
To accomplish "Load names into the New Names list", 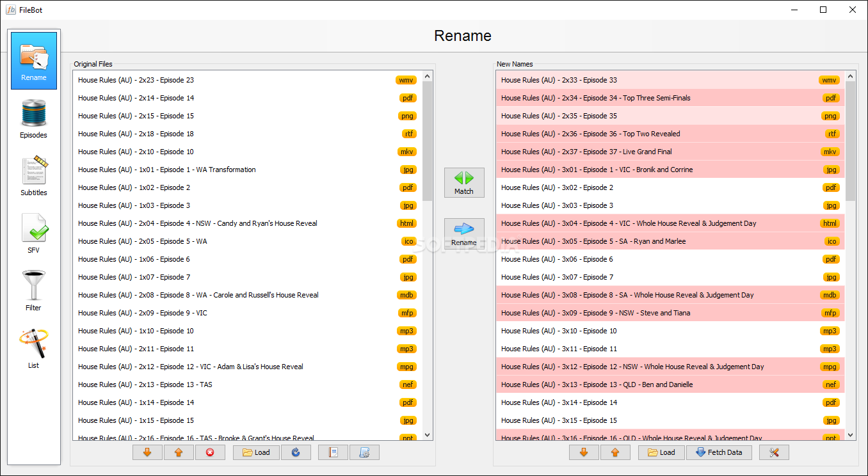I will pyautogui.click(x=661, y=452).
